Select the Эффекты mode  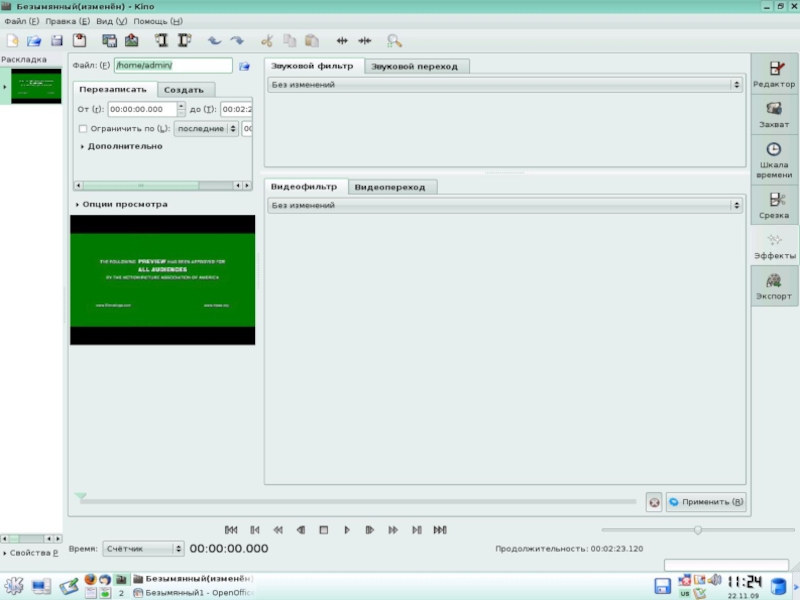click(x=774, y=246)
